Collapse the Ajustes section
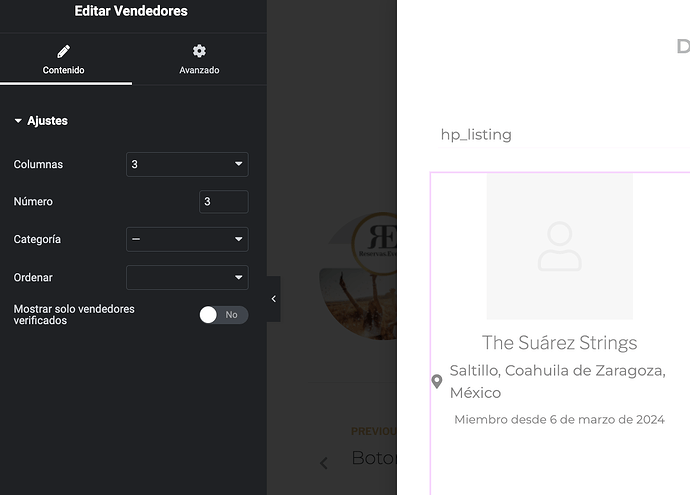 [x=41, y=121]
